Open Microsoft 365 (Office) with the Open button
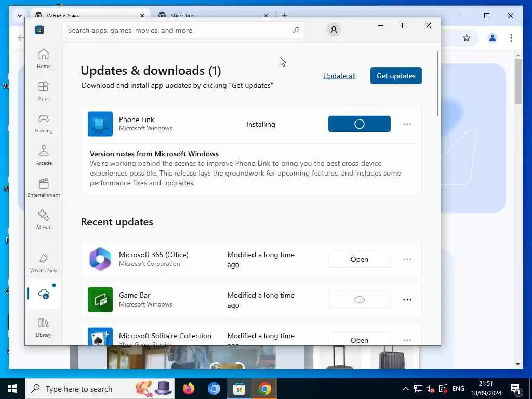This screenshot has height=399, width=532. click(360, 259)
